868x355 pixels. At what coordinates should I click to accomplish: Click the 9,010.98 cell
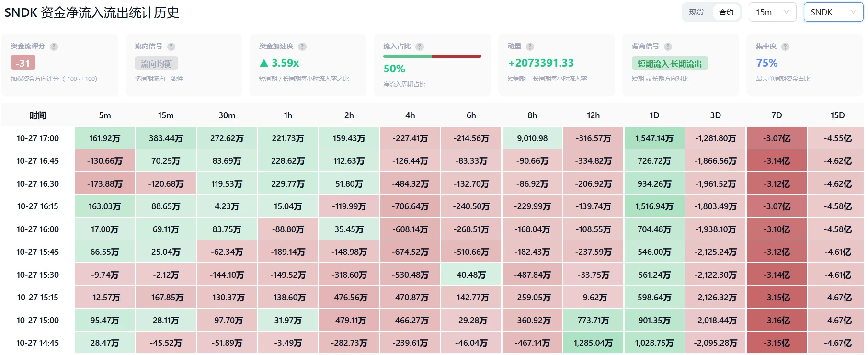(x=532, y=138)
